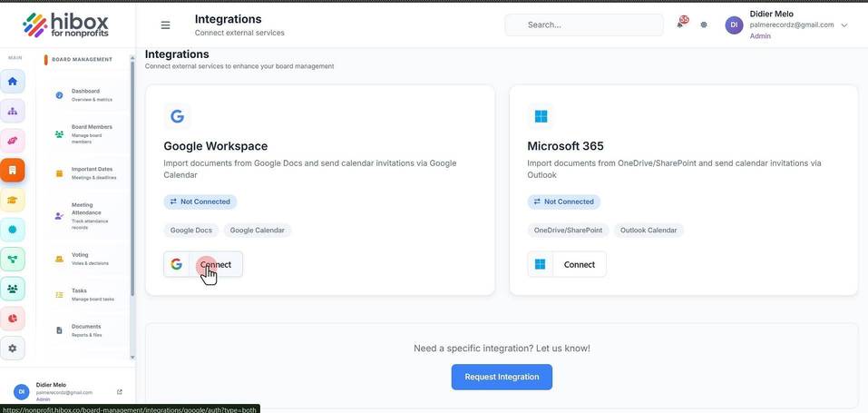Open the green workflow nodes rail icon
The width and height of the screenshot is (868, 413).
click(x=12, y=259)
